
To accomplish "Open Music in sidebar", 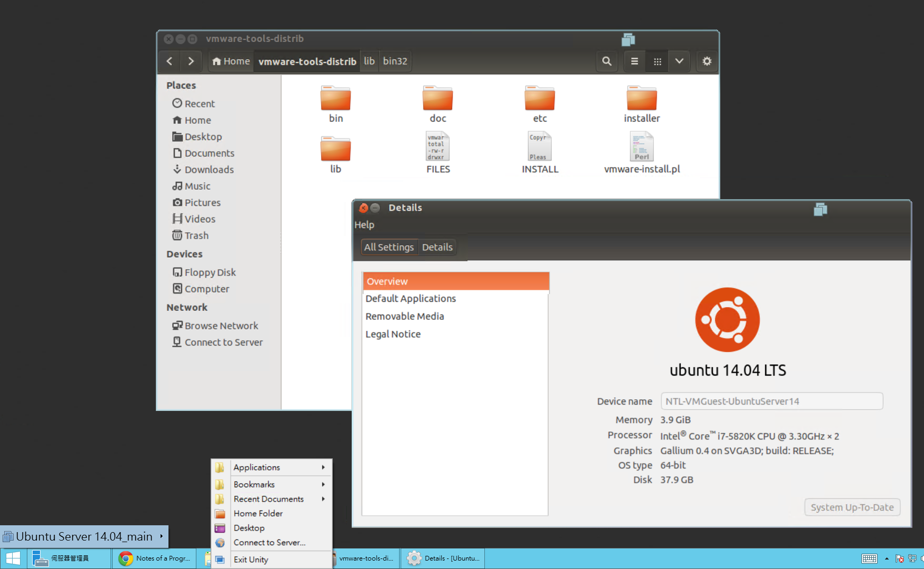I will click(191, 186).
